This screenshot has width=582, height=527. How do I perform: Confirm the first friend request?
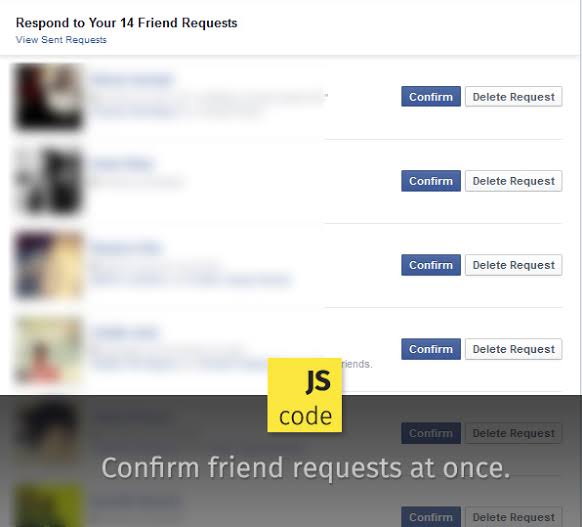coord(431,96)
